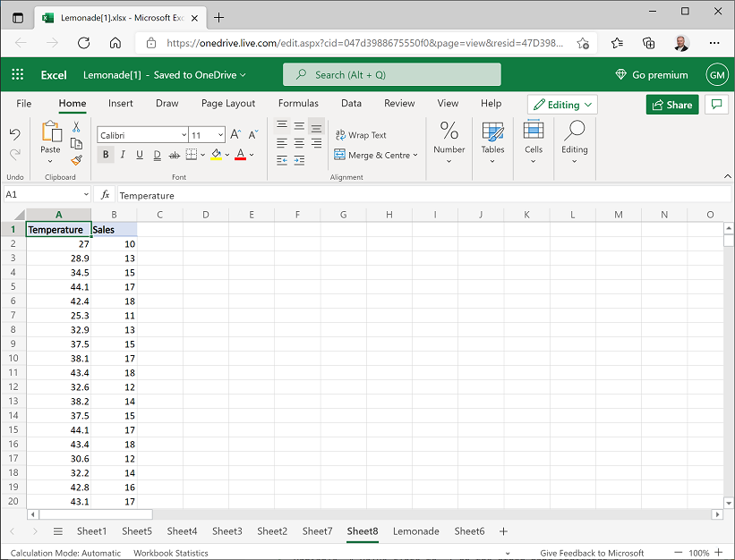Click the Undo icon
Screen dimensions: 735x560
tap(14, 132)
